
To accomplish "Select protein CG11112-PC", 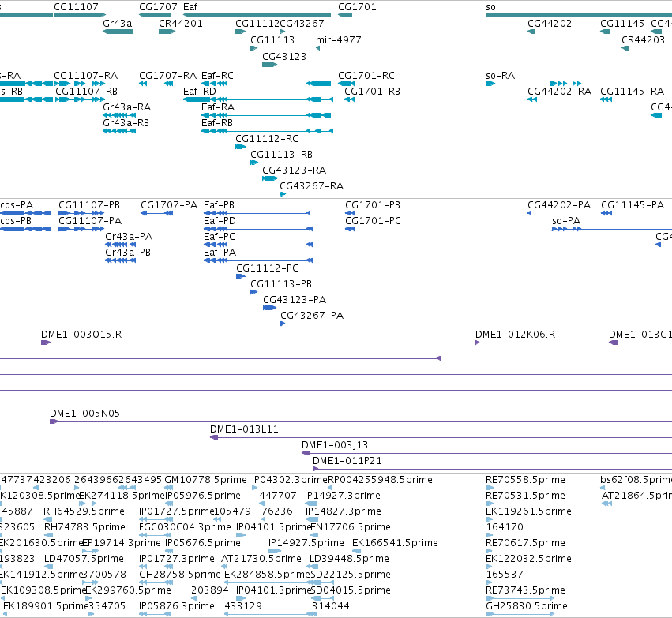I will pyautogui.click(x=267, y=268).
